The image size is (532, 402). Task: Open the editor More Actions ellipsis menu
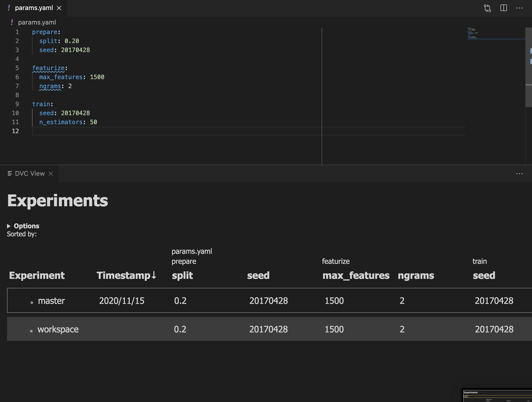(x=520, y=8)
